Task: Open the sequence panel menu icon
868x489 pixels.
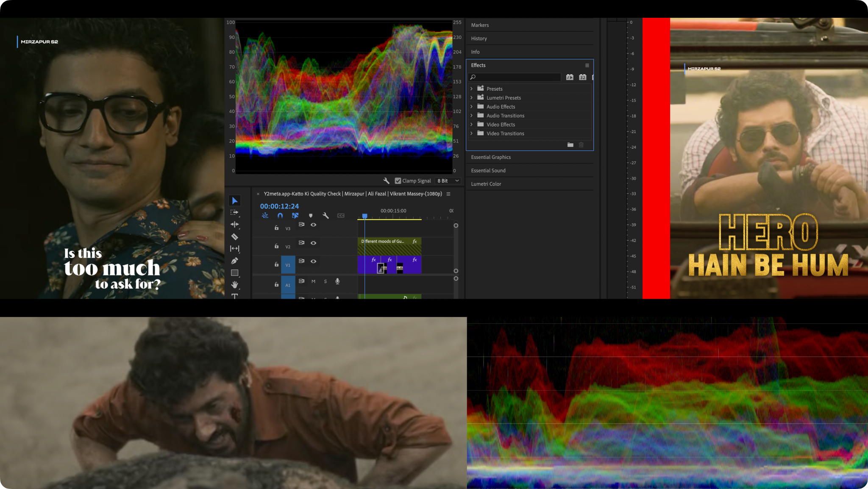Action: click(x=448, y=194)
